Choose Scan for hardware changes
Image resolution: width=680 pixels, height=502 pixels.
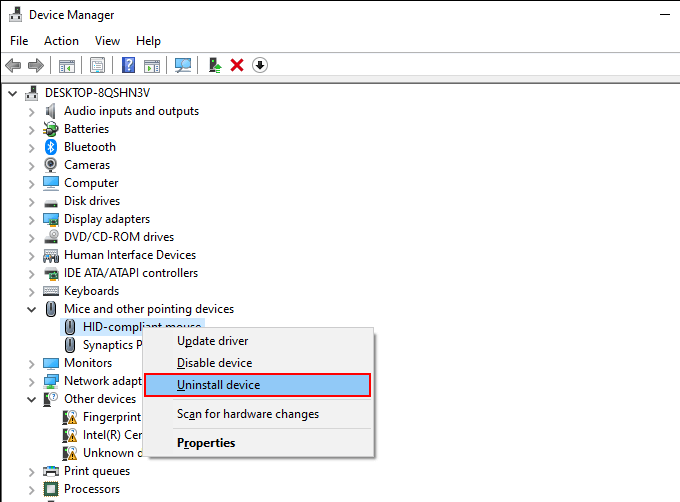tap(258, 414)
